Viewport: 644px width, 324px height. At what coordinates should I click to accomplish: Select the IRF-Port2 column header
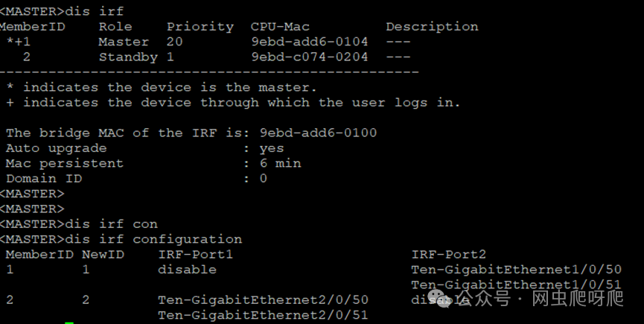pos(449,255)
